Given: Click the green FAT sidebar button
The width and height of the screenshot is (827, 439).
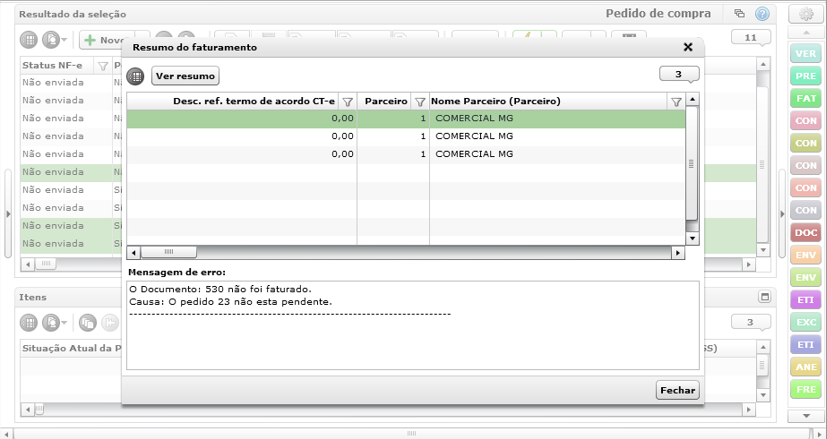Looking at the screenshot, I should pos(806,99).
